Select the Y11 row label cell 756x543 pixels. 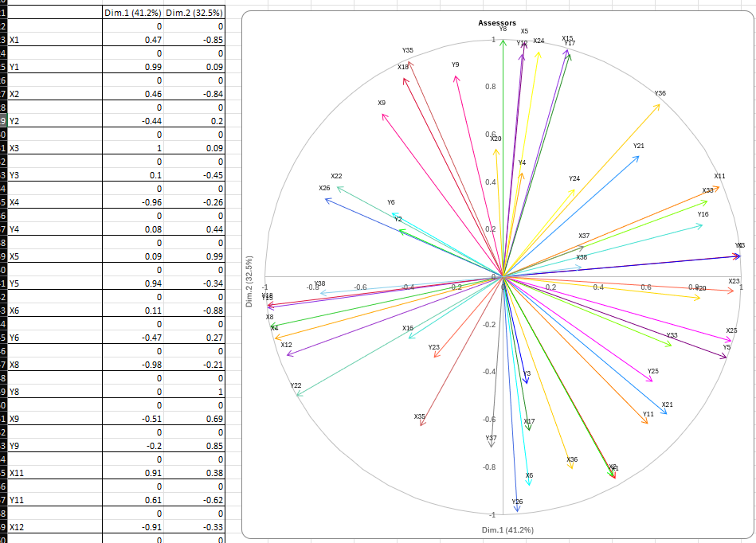coord(54,500)
